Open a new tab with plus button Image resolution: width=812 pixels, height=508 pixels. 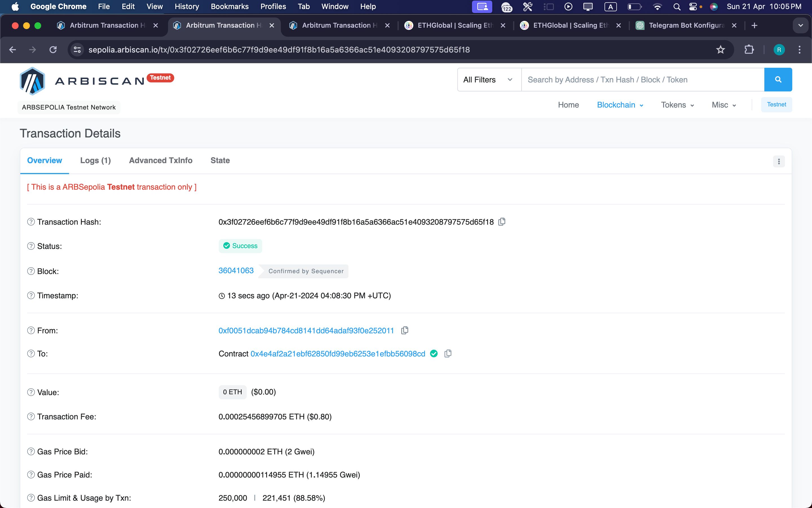point(754,25)
